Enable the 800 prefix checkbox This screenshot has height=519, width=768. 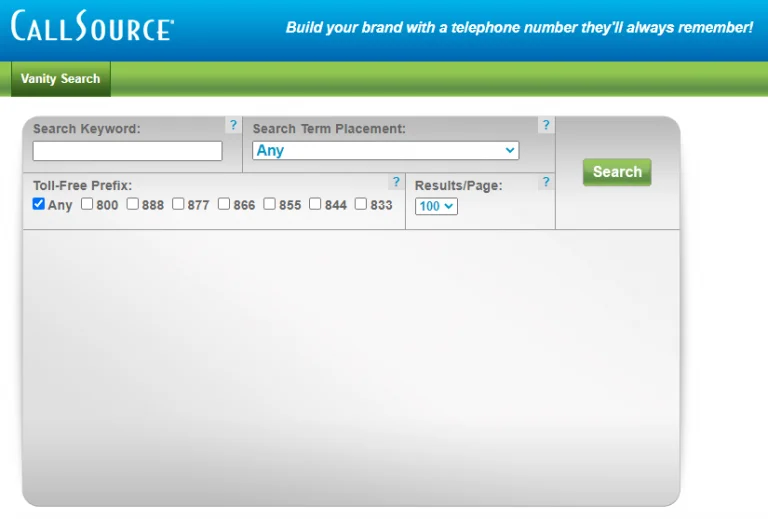coord(87,204)
